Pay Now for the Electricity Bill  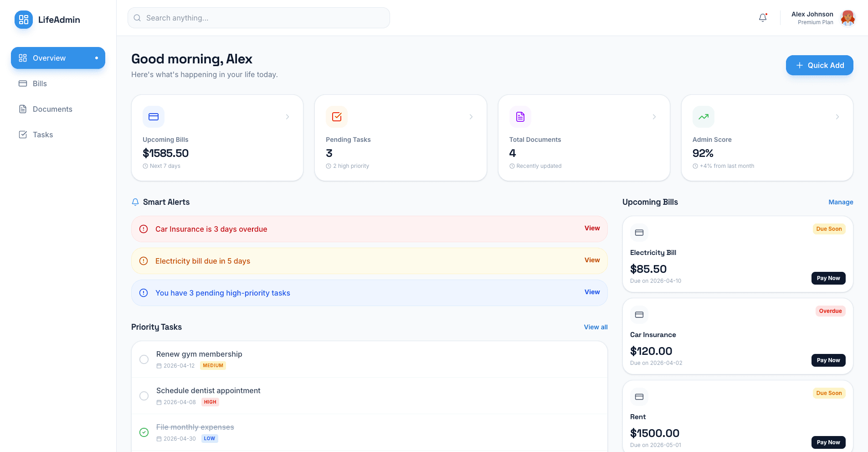[x=828, y=278]
